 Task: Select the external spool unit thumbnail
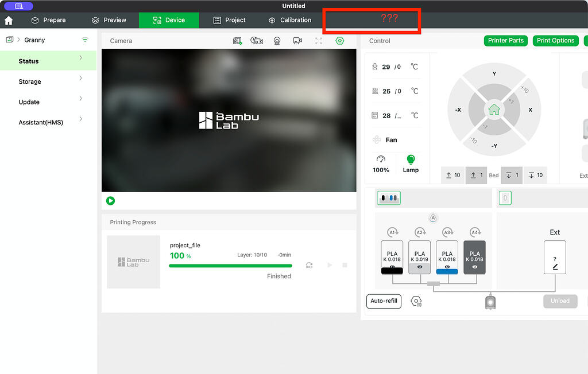pos(505,198)
